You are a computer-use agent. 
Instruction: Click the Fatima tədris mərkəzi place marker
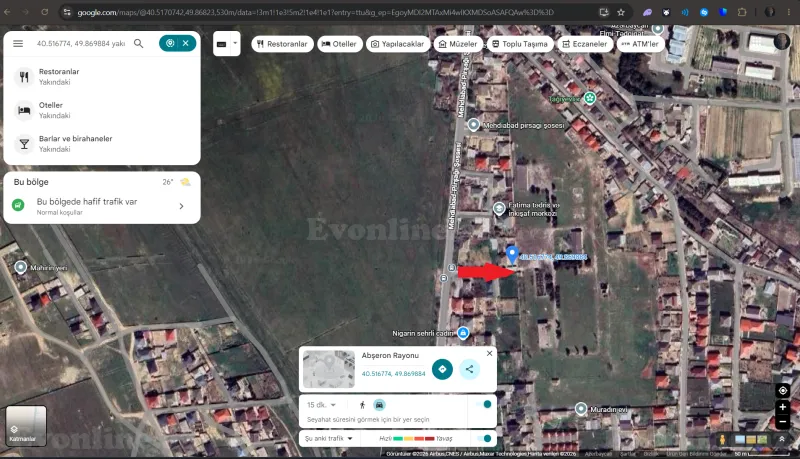tap(499, 208)
